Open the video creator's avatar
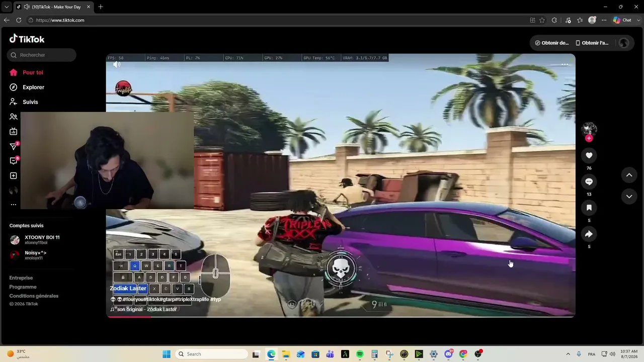This screenshot has width=644, height=362. 589,130
